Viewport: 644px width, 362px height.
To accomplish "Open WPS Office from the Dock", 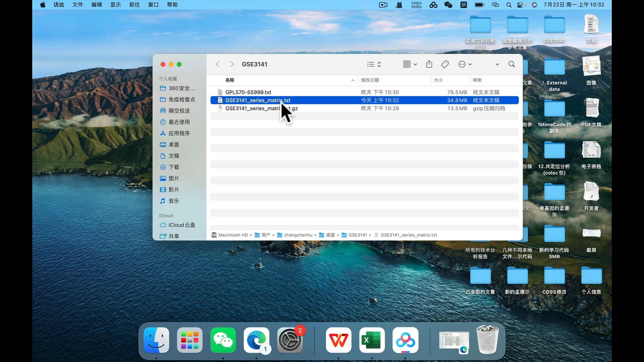I will (338, 341).
